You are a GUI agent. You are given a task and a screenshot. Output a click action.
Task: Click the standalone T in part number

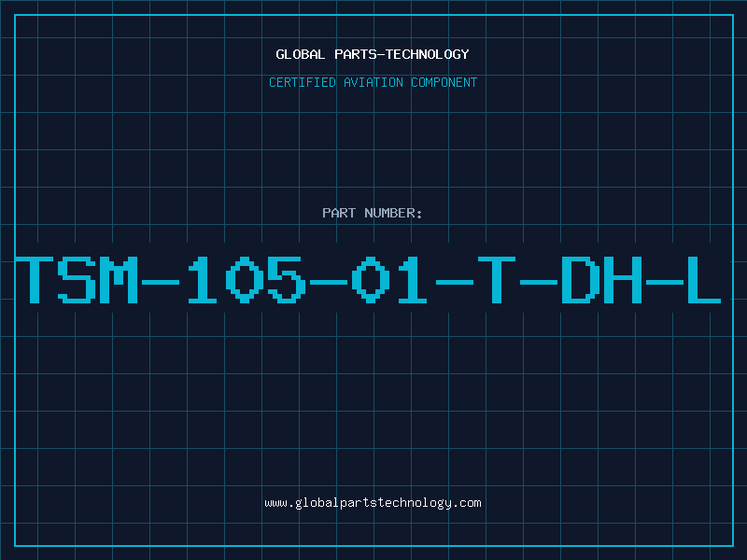497,279
